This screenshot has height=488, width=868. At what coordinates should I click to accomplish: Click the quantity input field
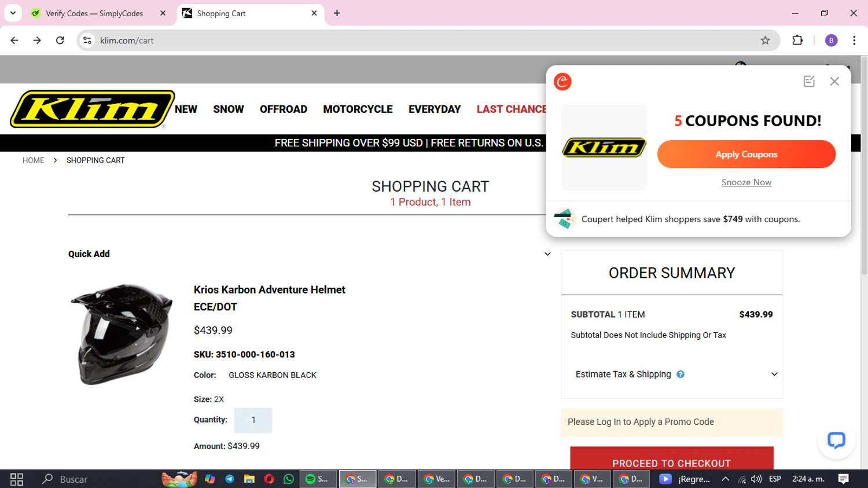(x=253, y=420)
